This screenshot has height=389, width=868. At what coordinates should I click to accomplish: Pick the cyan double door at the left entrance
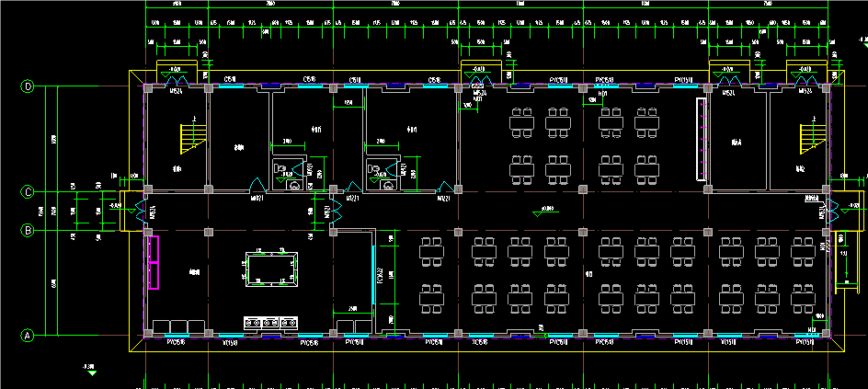142,212
